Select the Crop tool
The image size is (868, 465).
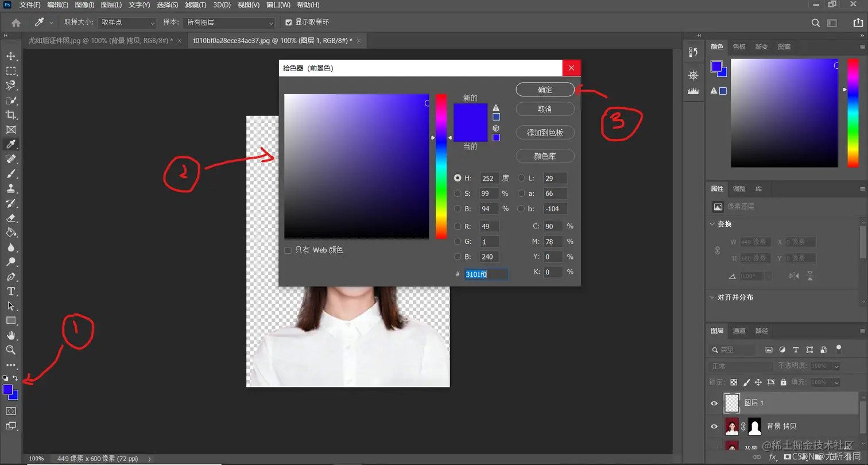coord(11,115)
